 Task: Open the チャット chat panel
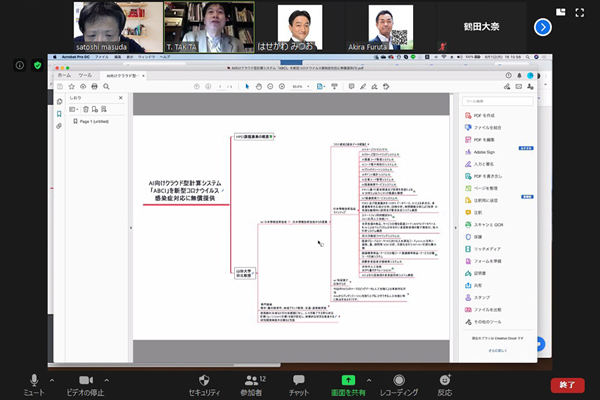[298, 385]
